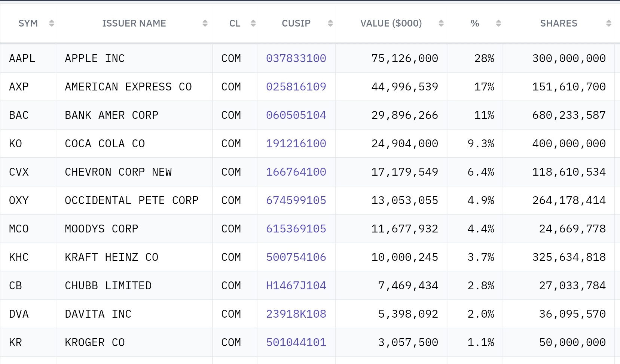This screenshot has width=620, height=364.
Task: Sort by SHARES column arrows icon
Action: [x=609, y=23]
